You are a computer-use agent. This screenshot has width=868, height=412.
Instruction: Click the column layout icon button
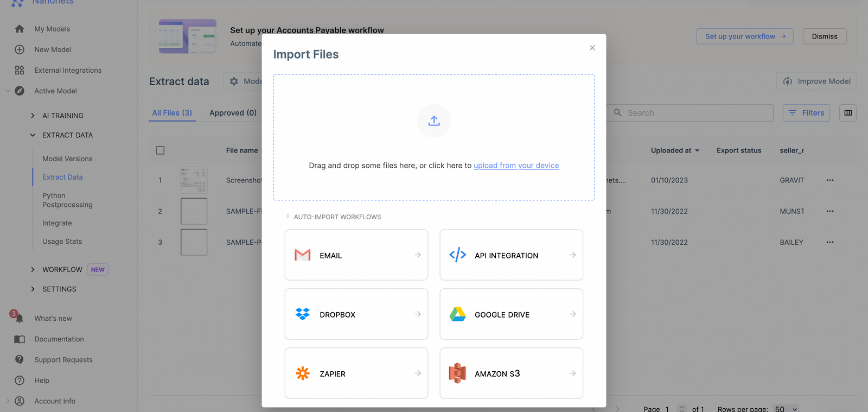pyautogui.click(x=848, y=113)
